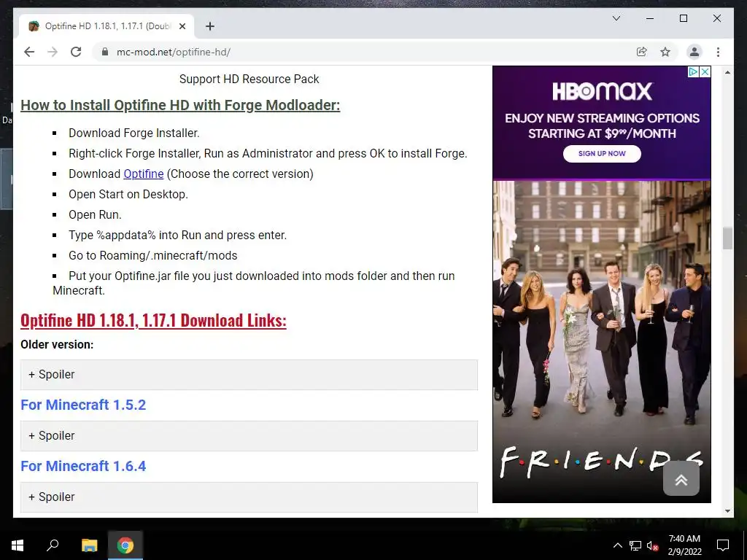
Task: Click SIGN UP NOW in HBO Max ad
Action: click(x=602, y=153)
